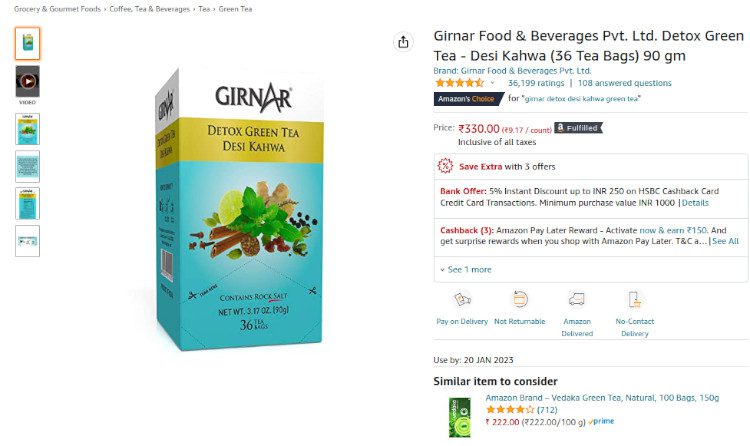Open 108 answered questions link
750x446 pixels.
(x=625, y=83)
